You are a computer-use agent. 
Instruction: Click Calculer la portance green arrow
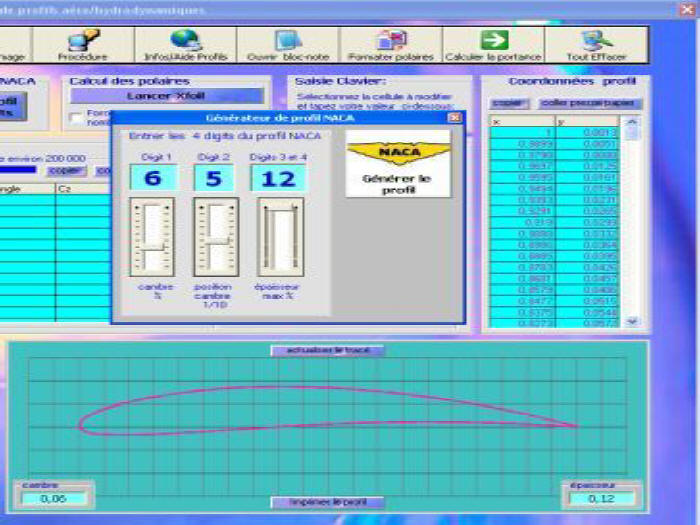(493, 40)
